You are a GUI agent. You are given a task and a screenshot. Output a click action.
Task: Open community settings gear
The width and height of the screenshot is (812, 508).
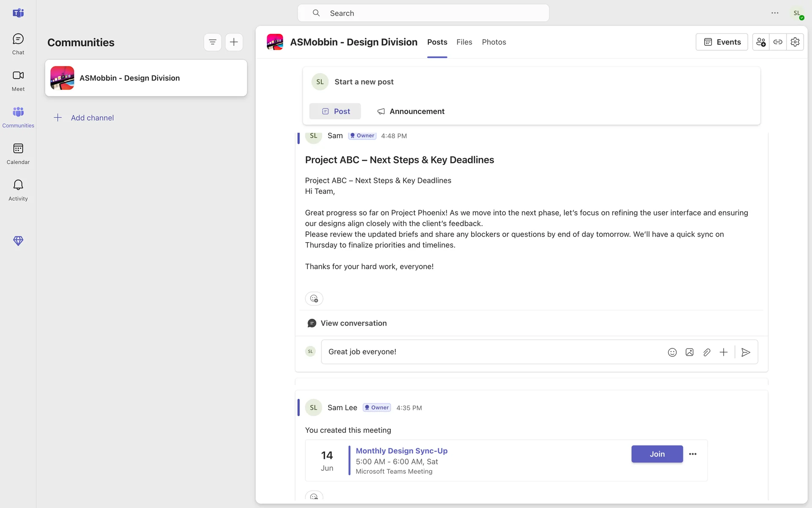795,42
